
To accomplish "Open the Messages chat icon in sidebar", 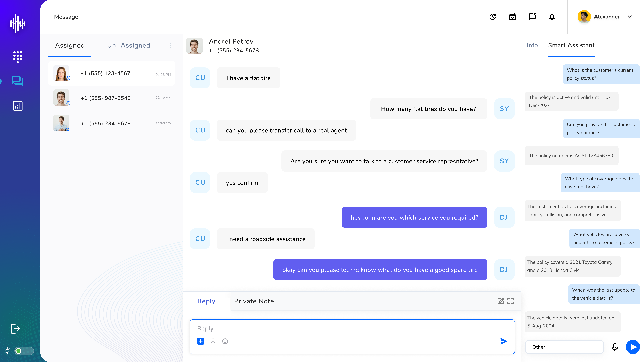I will [x=18, y=81].
